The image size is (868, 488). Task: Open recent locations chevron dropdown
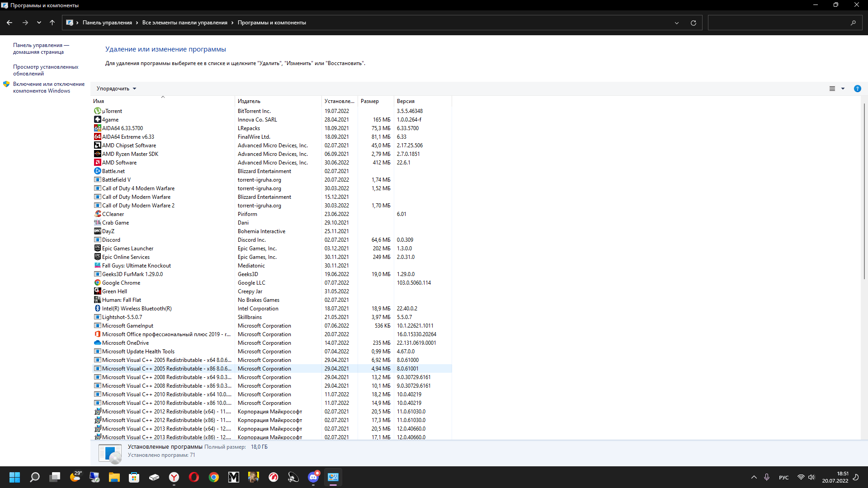click(39, 23)
